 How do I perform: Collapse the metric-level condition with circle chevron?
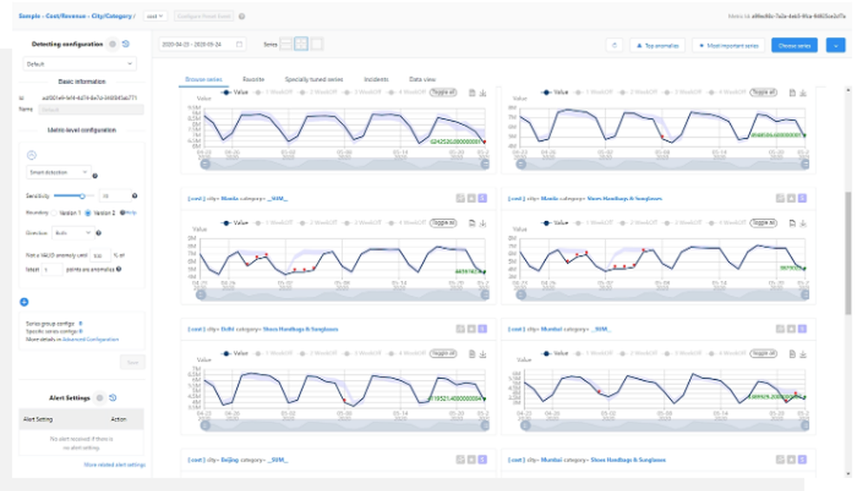click(31, 155)
